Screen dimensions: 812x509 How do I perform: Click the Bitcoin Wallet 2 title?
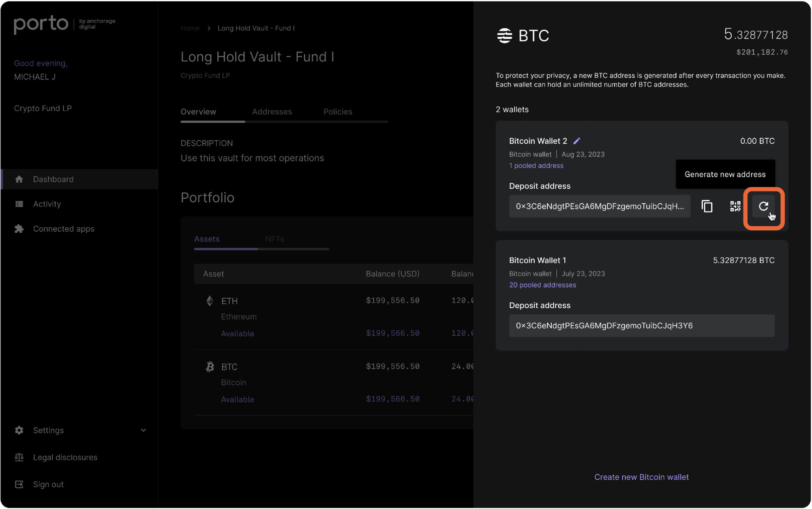tap(538, 141)
